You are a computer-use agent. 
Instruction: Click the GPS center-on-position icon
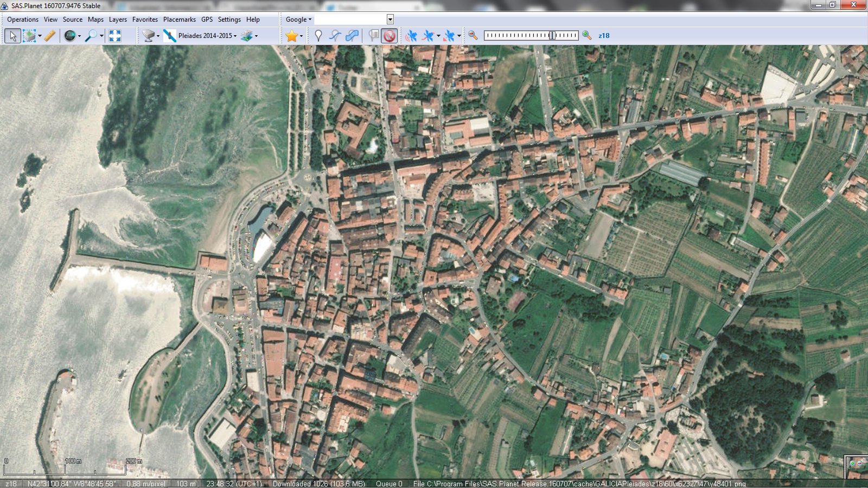pyautogui.click(x=449, y=36)
